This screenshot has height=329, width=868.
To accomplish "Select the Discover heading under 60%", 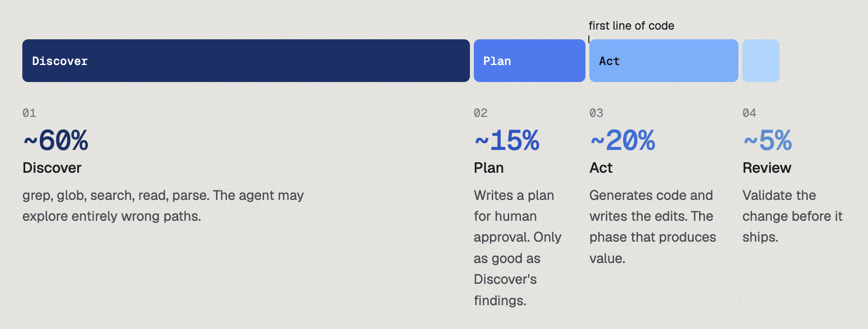I will [52, 168].
